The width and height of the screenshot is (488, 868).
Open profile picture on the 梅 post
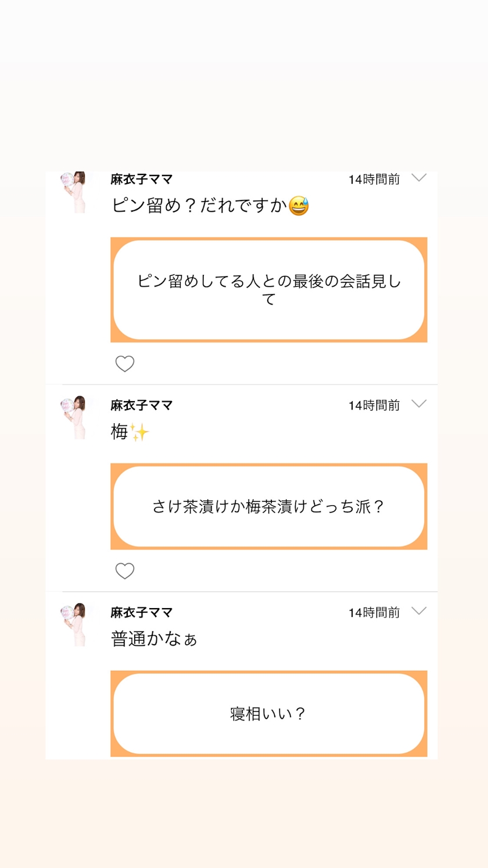(74, 417)
